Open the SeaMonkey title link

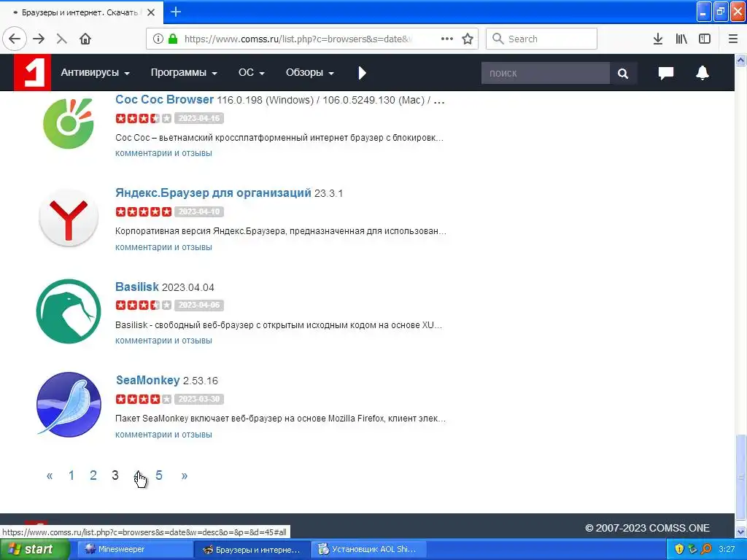pyautogui.click(x=147, y=380)
